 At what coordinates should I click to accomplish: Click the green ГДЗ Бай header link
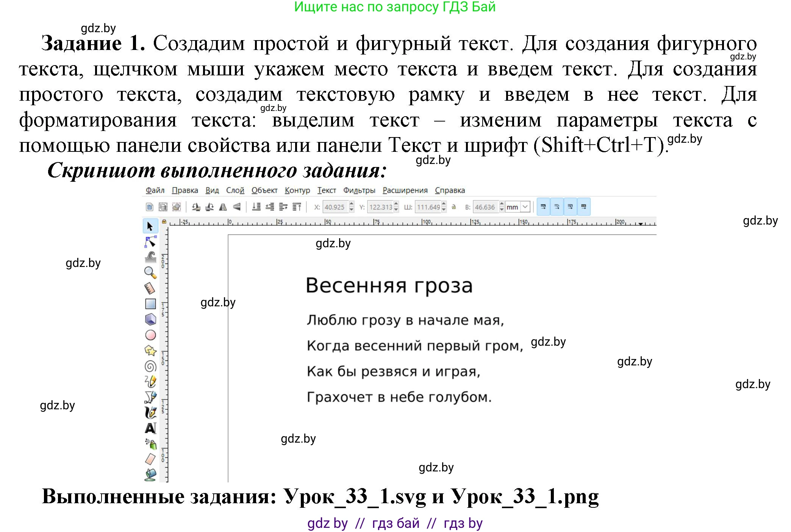395,8
